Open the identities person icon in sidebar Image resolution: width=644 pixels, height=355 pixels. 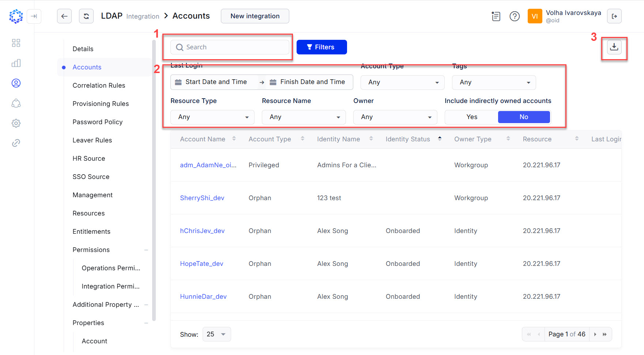(x=16, y=83)
